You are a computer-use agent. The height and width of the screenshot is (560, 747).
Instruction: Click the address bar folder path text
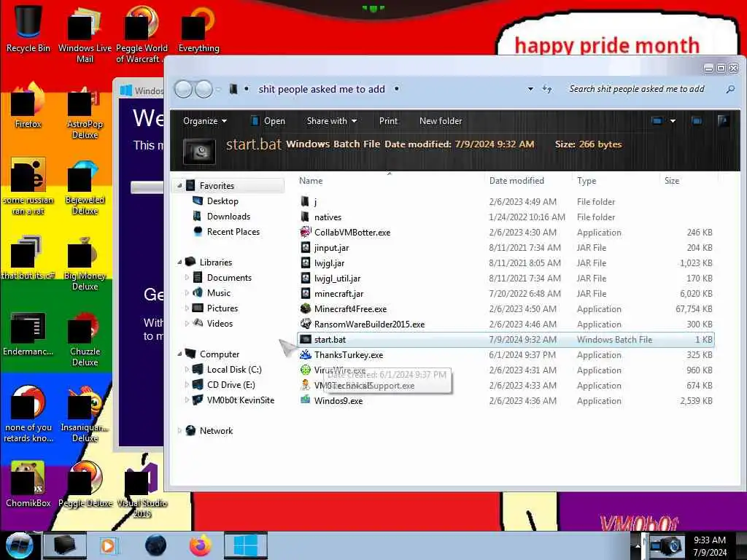click(322, 89)
